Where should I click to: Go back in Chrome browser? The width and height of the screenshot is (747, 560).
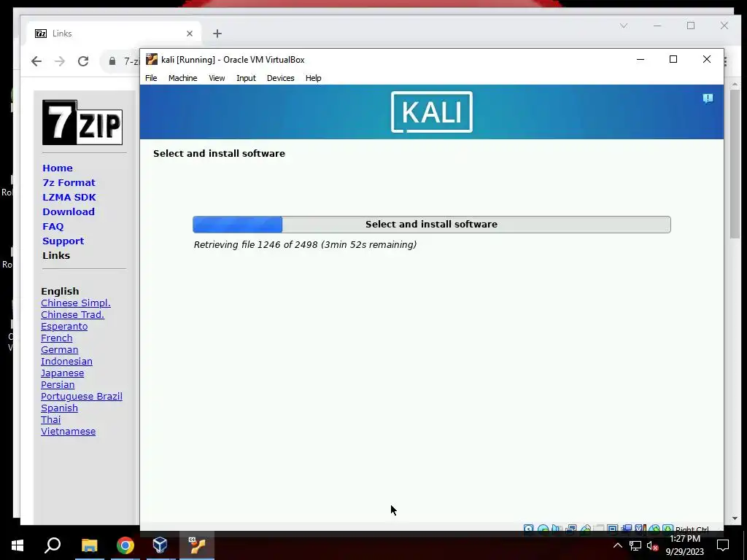36,61
